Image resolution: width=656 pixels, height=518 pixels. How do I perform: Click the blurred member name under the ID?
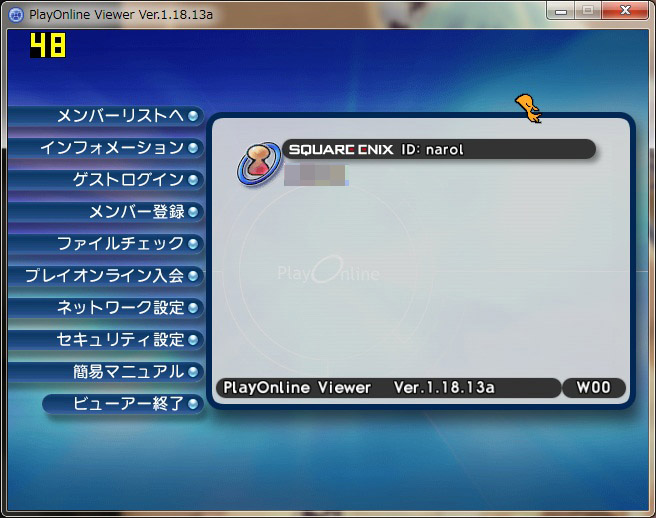pos(316,175)
